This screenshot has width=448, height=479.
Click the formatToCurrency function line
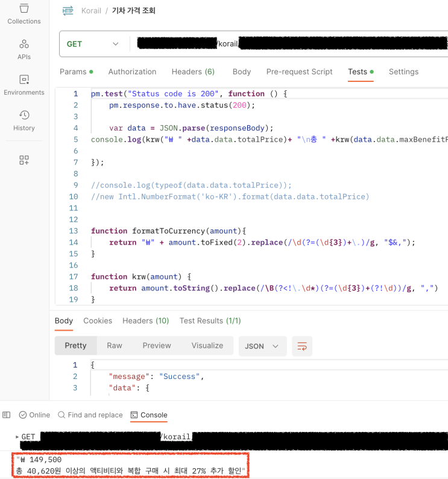168,231
